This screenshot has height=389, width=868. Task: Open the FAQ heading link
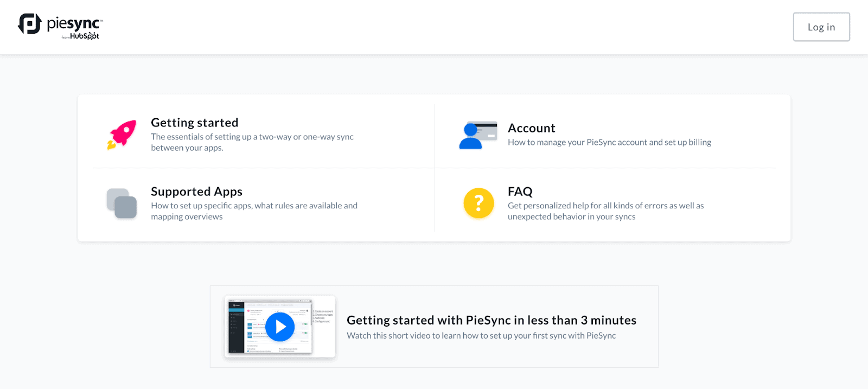click(520, 192)
